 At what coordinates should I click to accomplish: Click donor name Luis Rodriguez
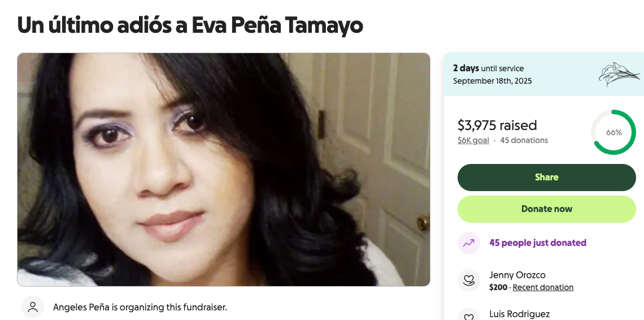pos(519,314)
